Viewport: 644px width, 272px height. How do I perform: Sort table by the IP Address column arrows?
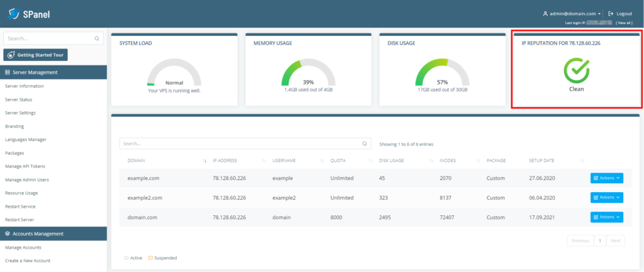[264, 161]
